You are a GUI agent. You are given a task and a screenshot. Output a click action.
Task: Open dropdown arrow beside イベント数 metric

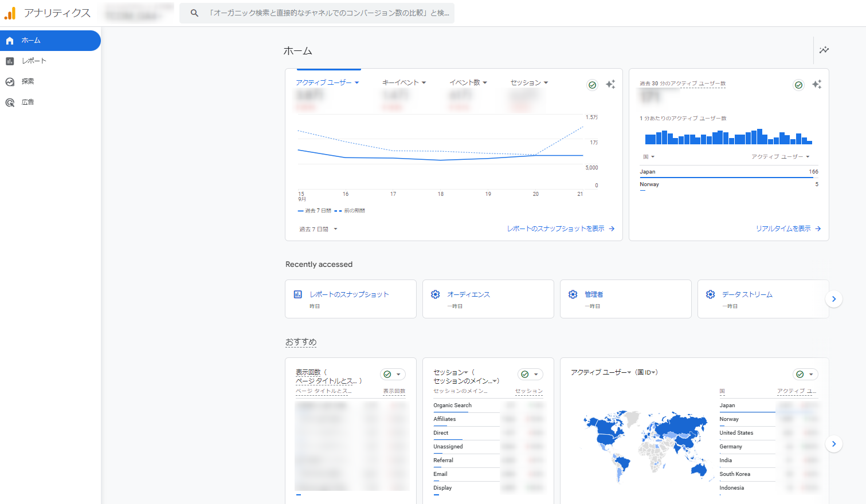click(485, 82)
